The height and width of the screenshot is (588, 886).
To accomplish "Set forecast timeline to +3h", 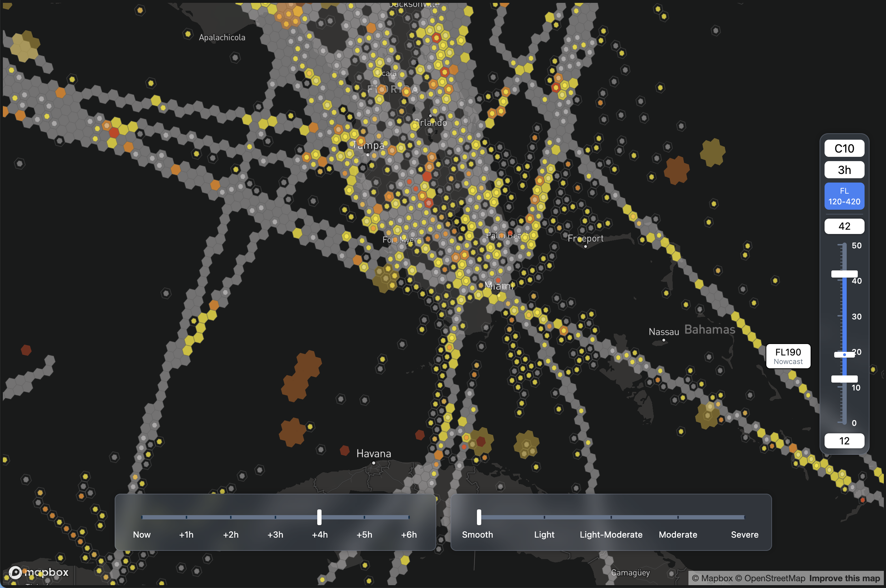I will coord(275,534).
